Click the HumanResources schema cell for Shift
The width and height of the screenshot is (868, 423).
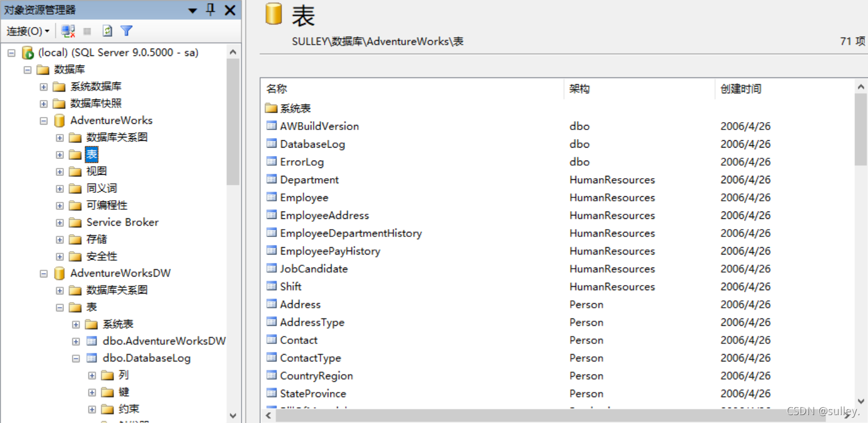[612, 287]
